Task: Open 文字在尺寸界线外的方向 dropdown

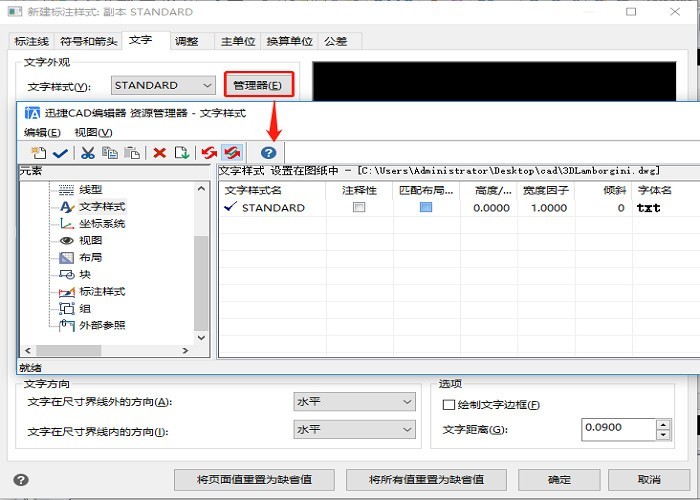Action: click(x=354, y=402)
